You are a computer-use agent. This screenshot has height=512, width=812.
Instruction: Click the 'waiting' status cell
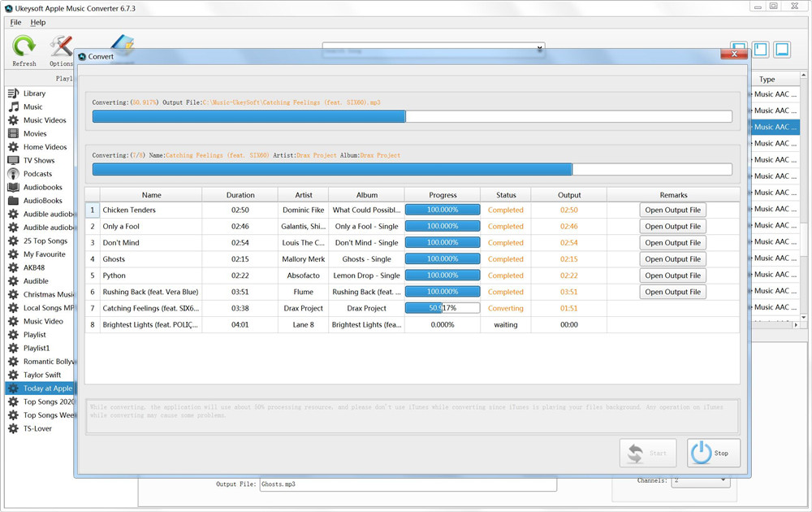(506, 325)
